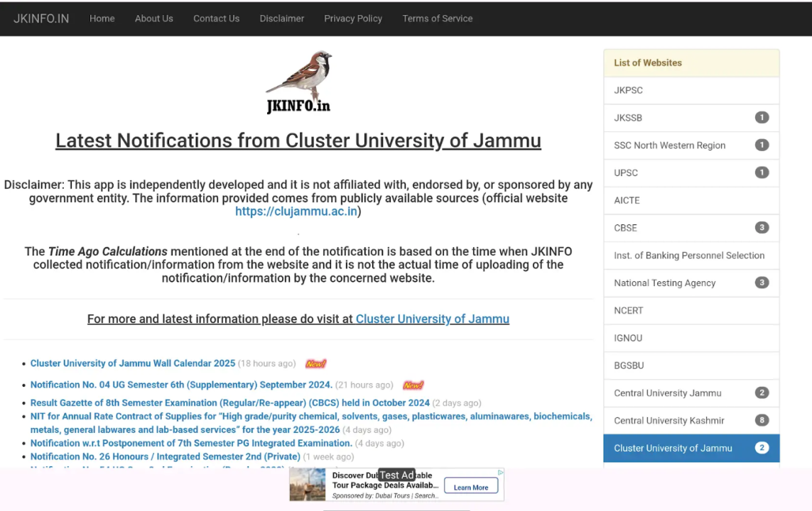
Task: Go to the Home page
Action: point(102,18)
